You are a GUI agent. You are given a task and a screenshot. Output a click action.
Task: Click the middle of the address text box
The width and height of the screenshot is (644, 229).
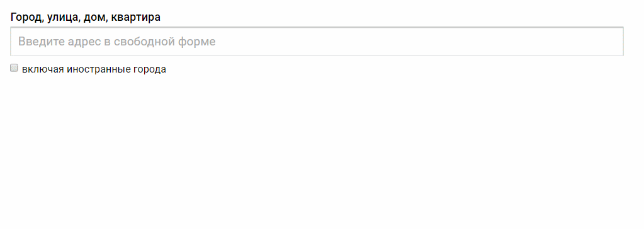(317, 42)
